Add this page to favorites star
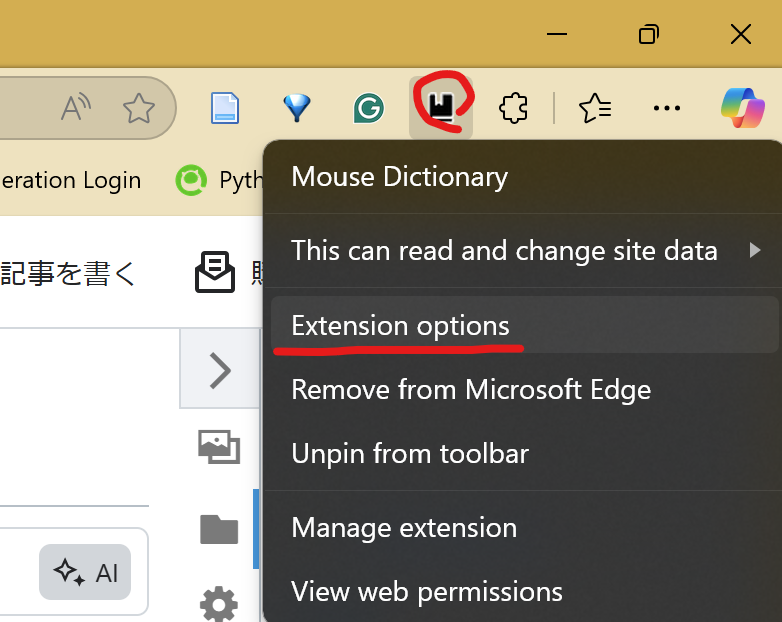 (x=139, y=108)
